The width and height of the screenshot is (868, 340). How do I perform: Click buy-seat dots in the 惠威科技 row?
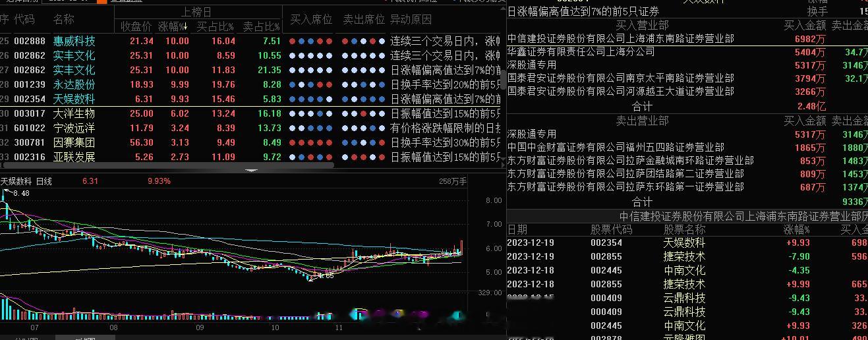tap(311, 41)
